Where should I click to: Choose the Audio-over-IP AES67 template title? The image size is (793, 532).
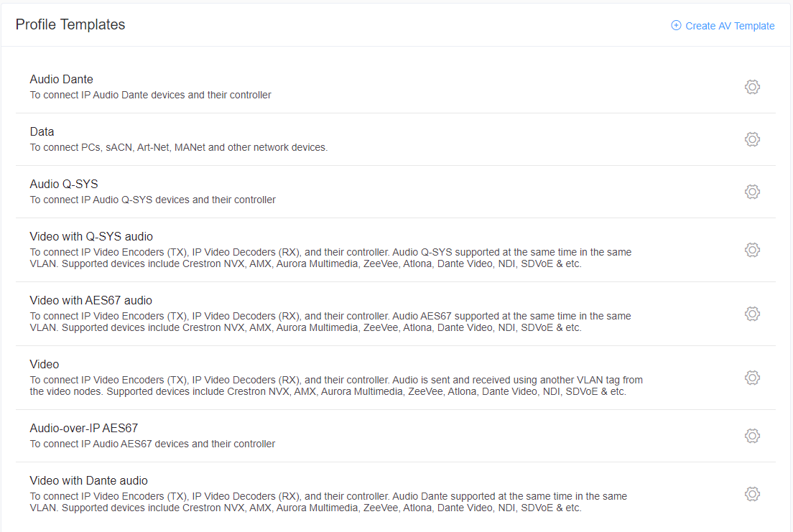(83, 429)
